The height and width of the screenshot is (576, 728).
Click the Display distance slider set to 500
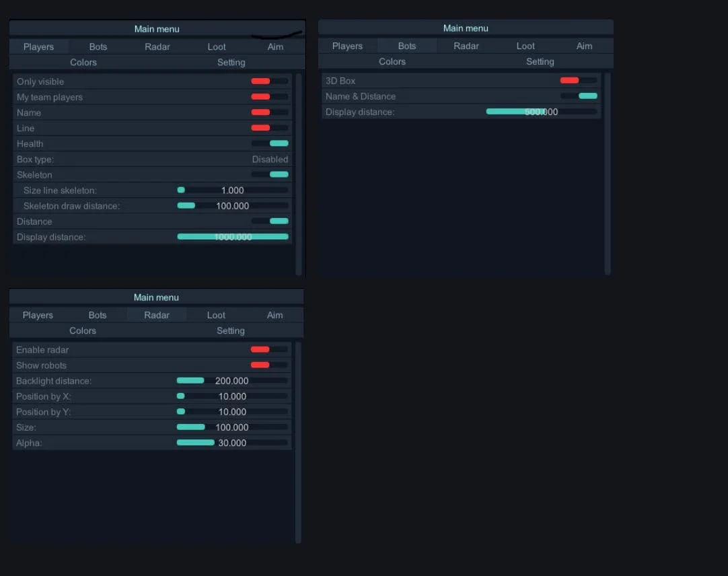pos(541,112)
